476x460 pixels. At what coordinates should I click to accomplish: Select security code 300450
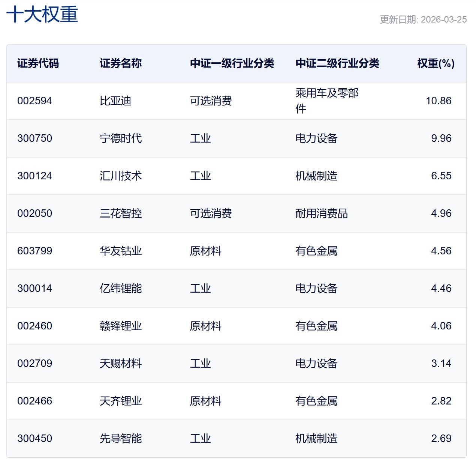34,439
